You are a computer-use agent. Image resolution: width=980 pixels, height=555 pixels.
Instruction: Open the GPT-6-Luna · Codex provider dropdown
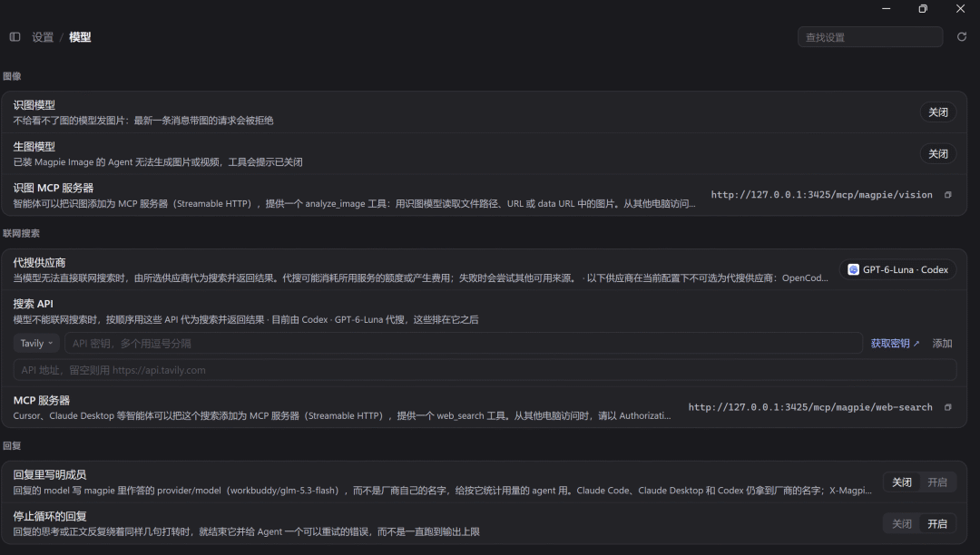(897, 269)
